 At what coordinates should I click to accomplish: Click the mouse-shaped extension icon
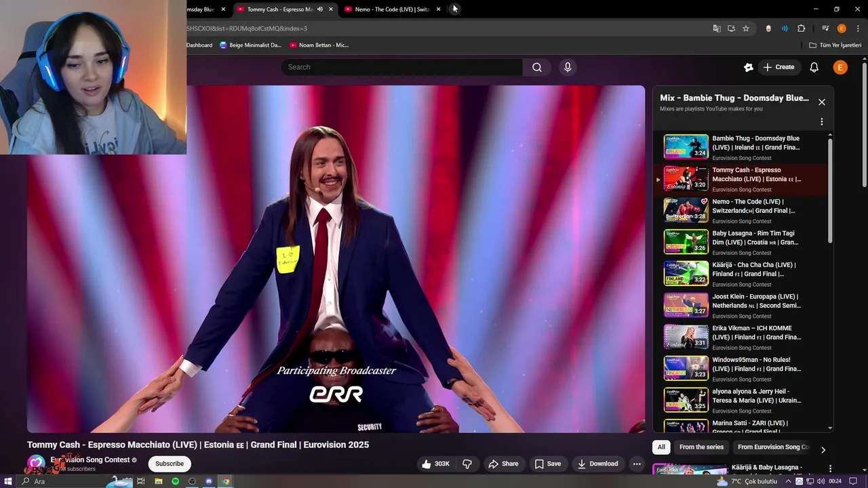point(768,28)
